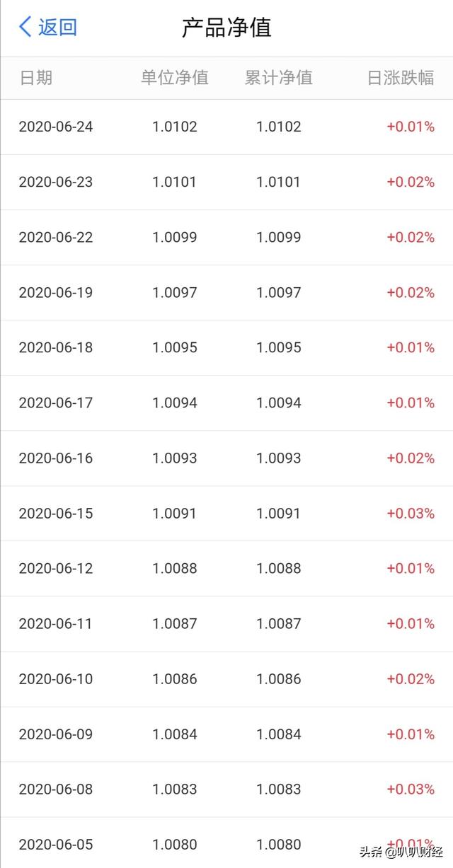453x868 pixels.
Task: Open the 2020-06-08 row
Action: coord(226,789)
